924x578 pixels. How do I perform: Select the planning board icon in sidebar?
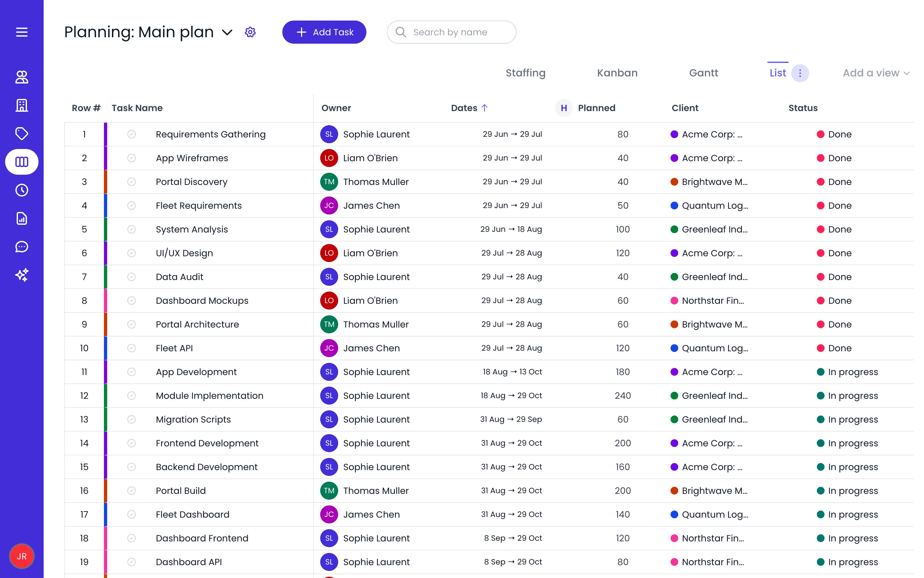[x=22, y=162]
